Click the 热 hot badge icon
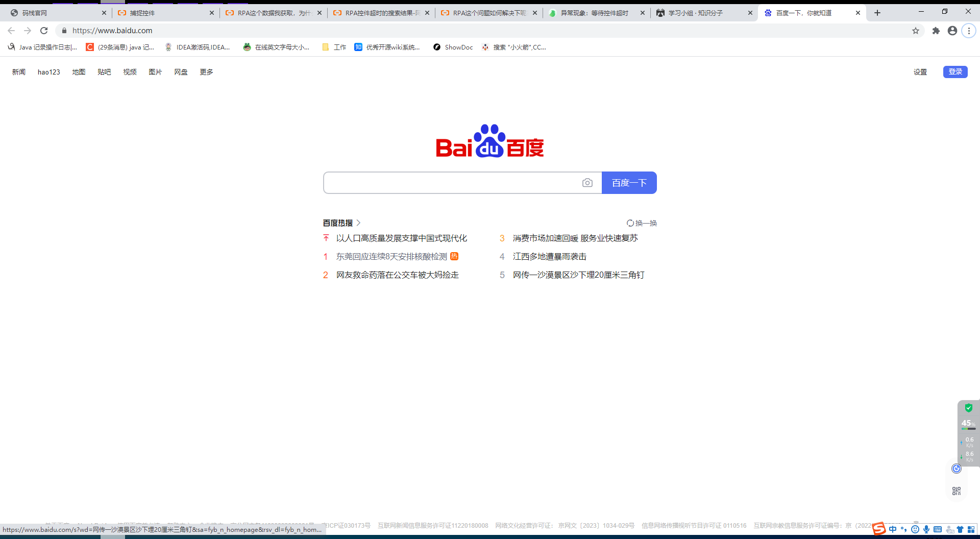 click(x=454, y=256)
